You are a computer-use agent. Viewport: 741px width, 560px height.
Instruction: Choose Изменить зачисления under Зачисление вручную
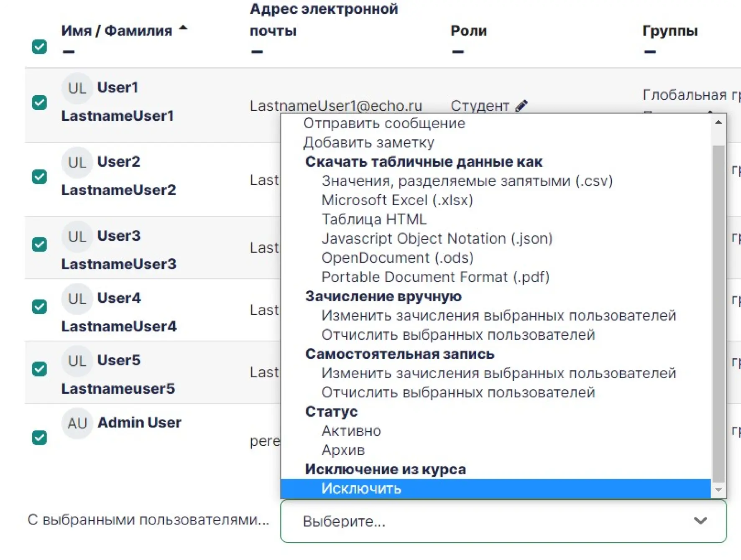pos(496,316)
